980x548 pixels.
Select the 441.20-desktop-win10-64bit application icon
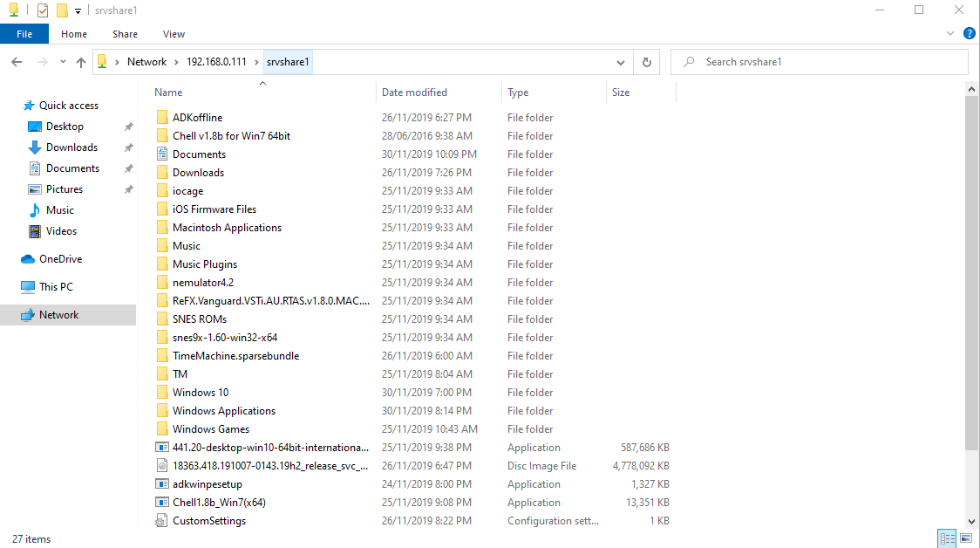[x=162, y=448]
